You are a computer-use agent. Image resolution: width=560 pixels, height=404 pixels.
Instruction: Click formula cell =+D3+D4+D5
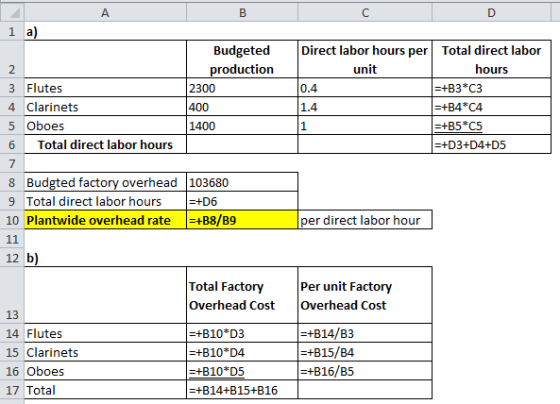click(491, 145)
